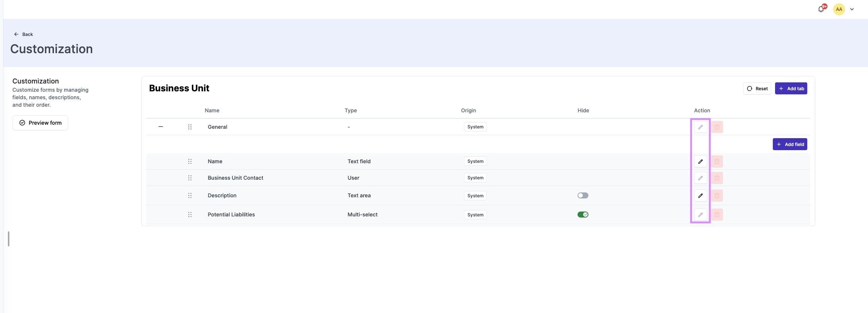Click the AA user avatar
Screen dimensions: 868x313
point(839,9)
